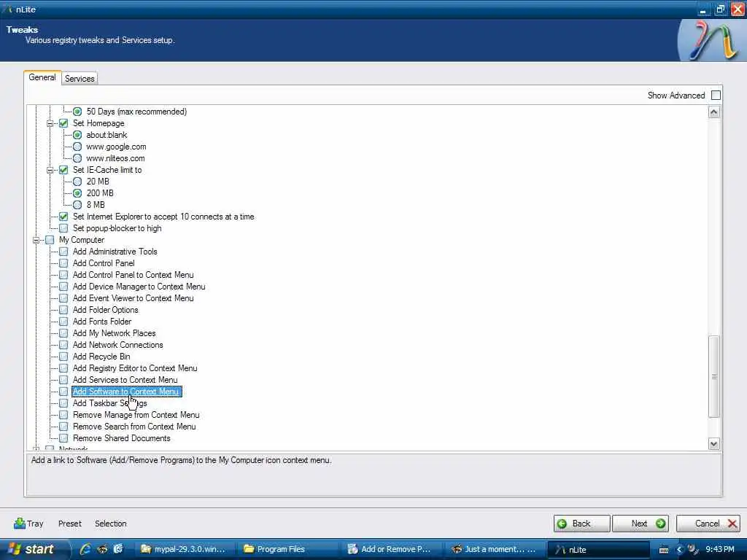Image resolution: width=747 pixels, height=560 pixels.
Task: Switch to the Services tab
Action: click(x=80, y=79)
